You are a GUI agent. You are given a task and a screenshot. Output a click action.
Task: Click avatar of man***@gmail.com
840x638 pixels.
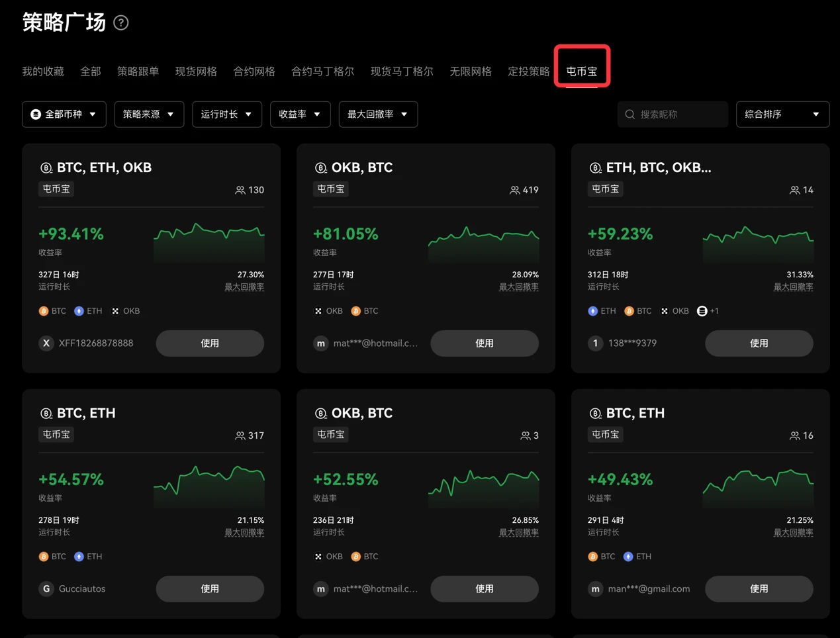(596, 589)
